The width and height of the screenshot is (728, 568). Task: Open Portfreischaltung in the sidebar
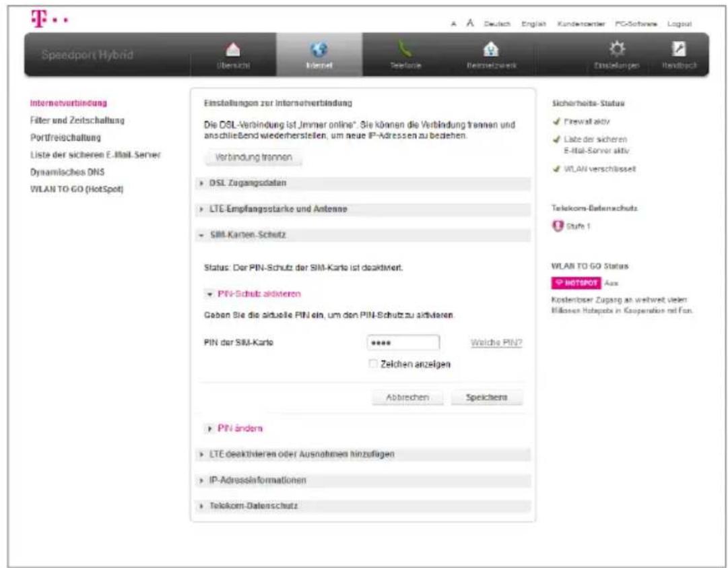click(x=65, y=137)
